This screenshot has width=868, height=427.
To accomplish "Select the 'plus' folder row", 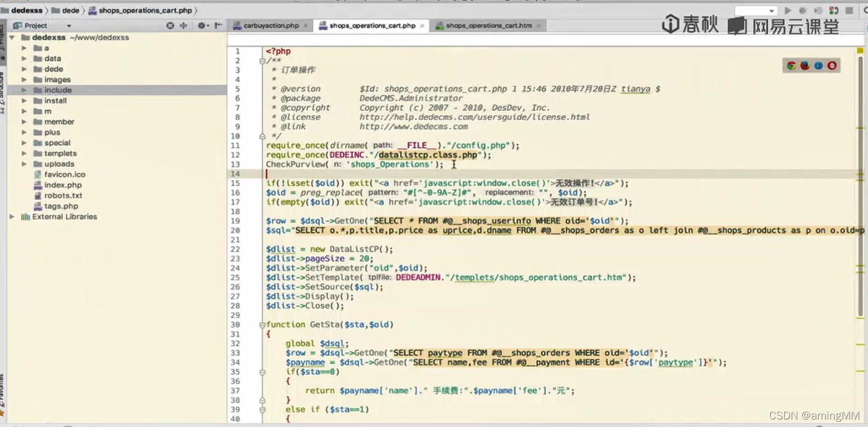I will [x=116, y=132].
